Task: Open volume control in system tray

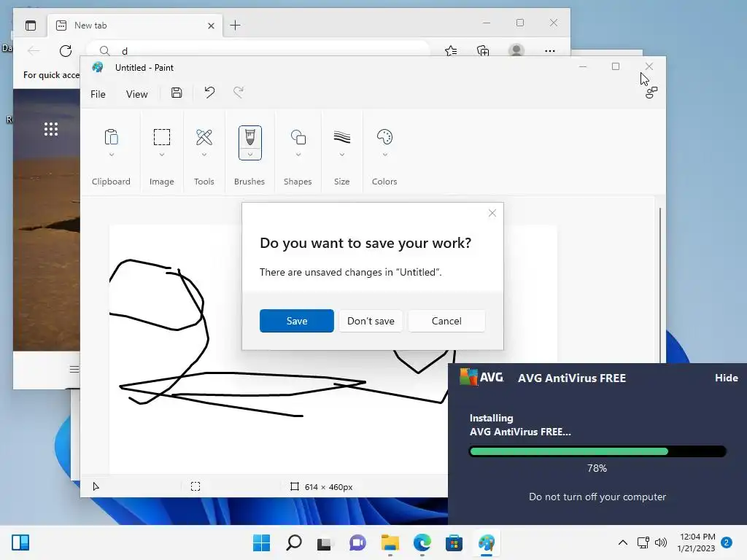Action: pyautogui.click(x=661, y=542)
